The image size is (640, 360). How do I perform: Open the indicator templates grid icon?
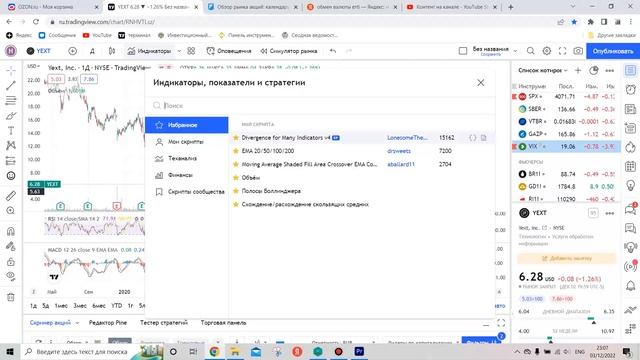[x=191, y=51]
